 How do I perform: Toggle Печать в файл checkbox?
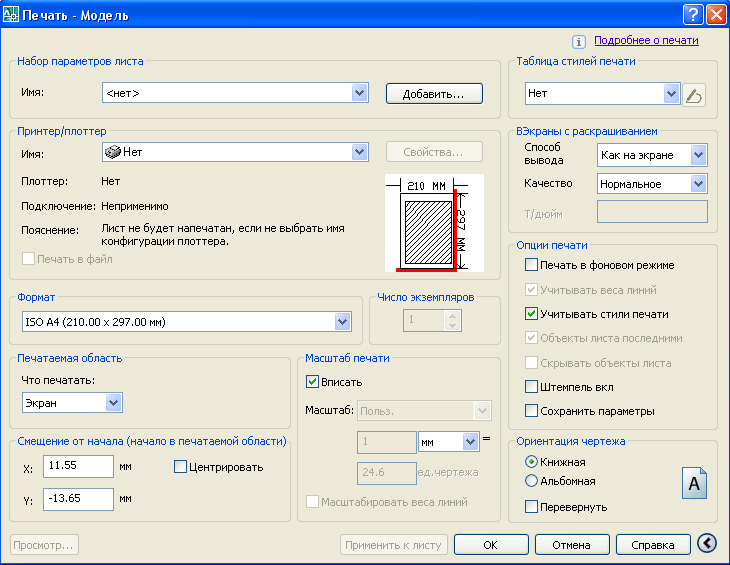tap(28, 259)
